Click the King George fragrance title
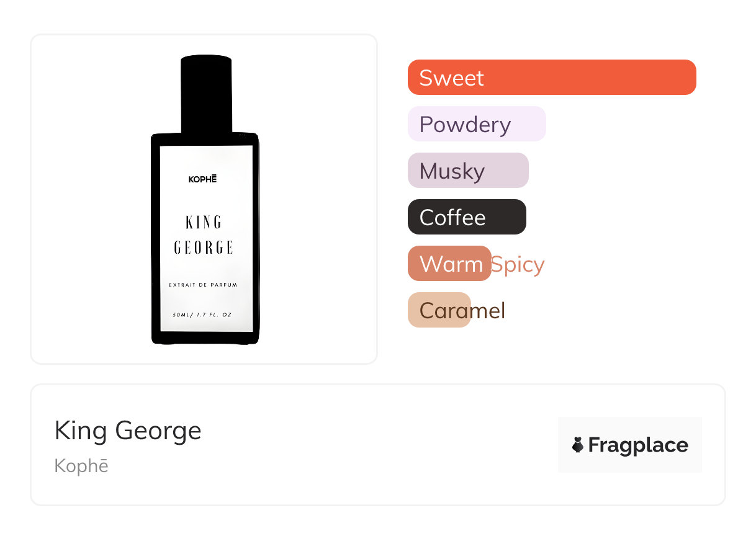Screen dimensions: 756x536 click(x=128, y=431)
